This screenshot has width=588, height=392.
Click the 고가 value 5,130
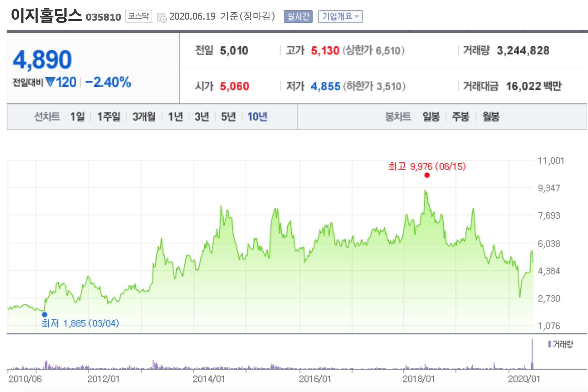[x=325, y=50]
